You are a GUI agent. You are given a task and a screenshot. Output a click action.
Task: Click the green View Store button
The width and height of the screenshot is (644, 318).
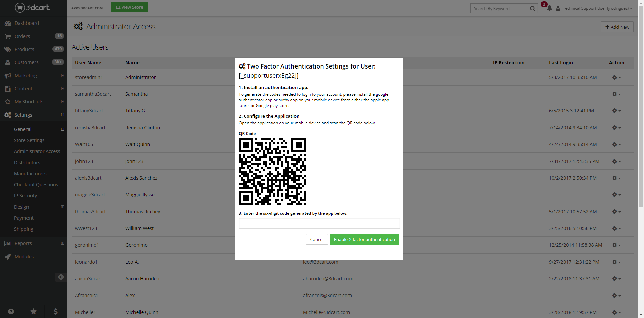[129, 7]
